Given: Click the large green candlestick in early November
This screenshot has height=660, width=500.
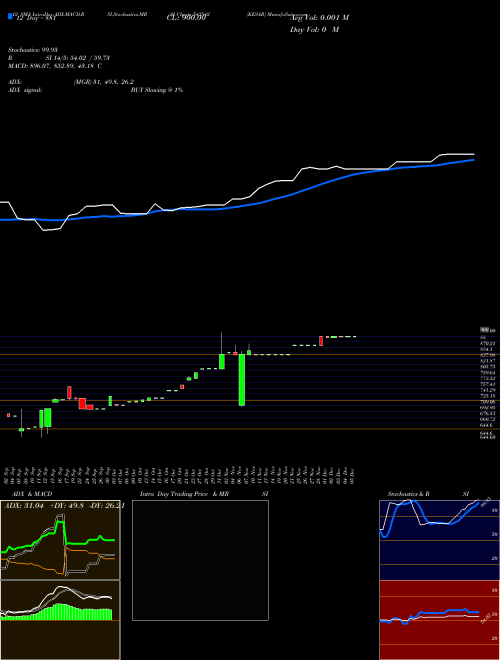Looking at the screenshot, I should 242,380.
